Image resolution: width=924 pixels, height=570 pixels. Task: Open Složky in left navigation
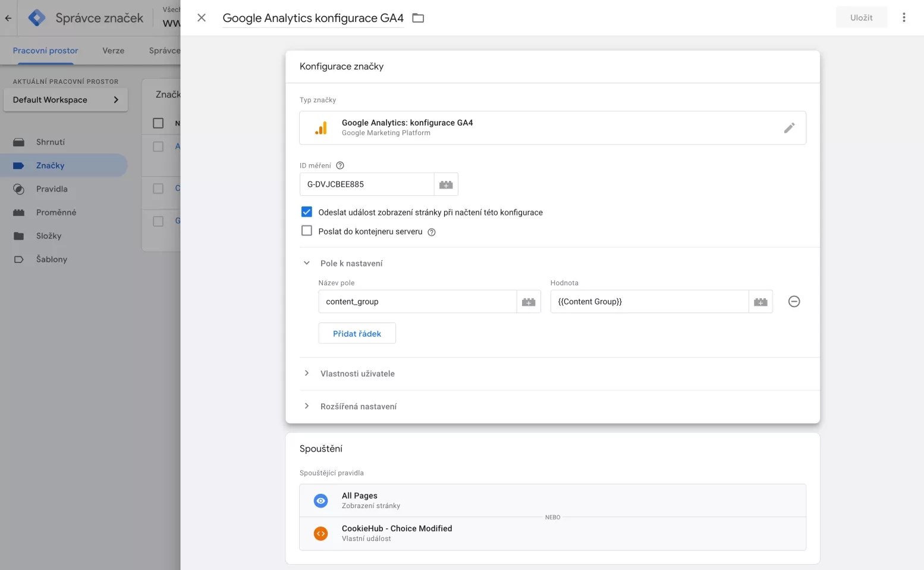point(49,236)
